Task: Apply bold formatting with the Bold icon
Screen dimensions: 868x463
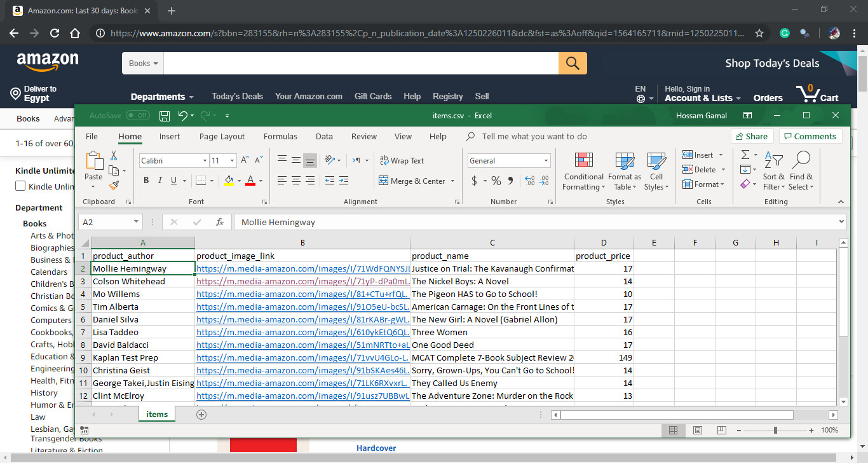Action: (146, 181)
